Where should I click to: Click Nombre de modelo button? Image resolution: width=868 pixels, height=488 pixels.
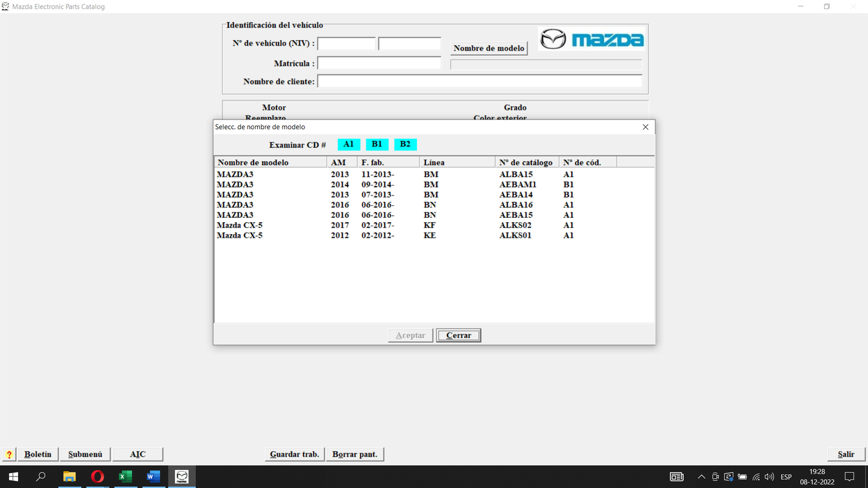(489, 48)
